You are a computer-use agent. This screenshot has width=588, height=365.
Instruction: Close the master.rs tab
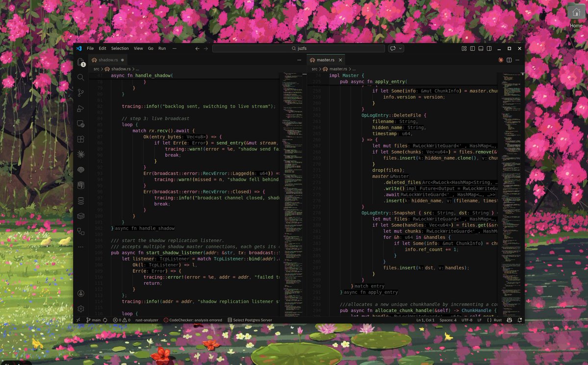click(340, 60)
